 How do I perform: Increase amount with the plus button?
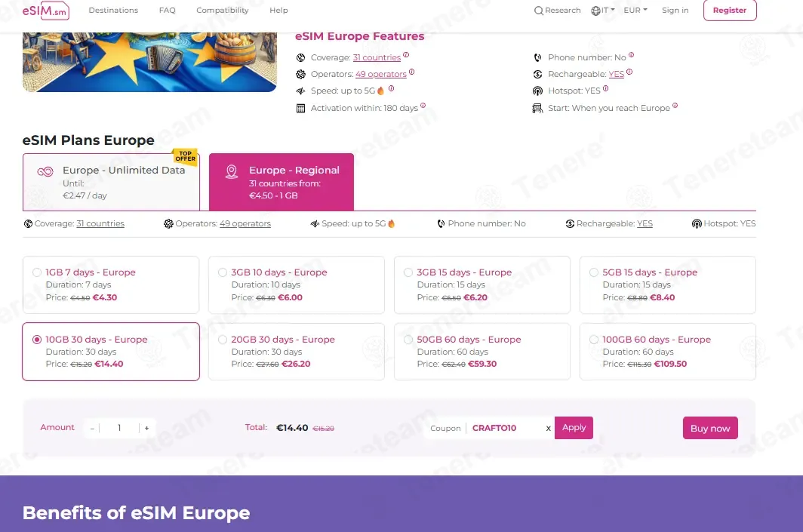click(146, 428)
